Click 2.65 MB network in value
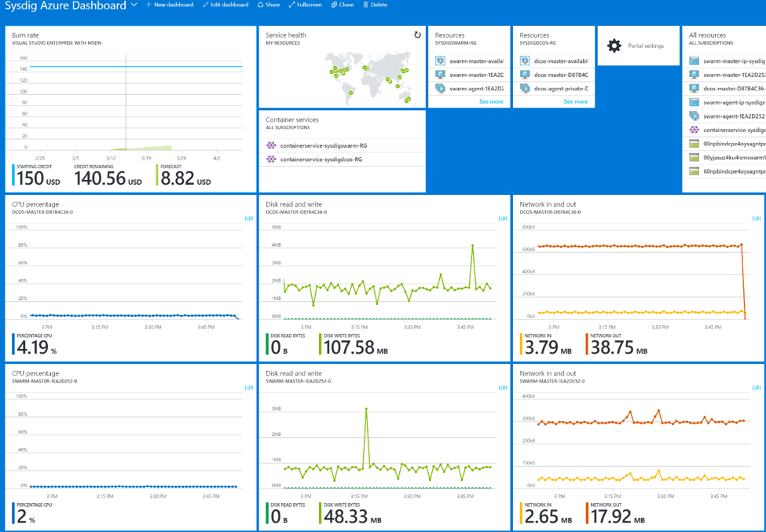The width and height of the screenshot is (766, 532). click(x=548, y=517)
